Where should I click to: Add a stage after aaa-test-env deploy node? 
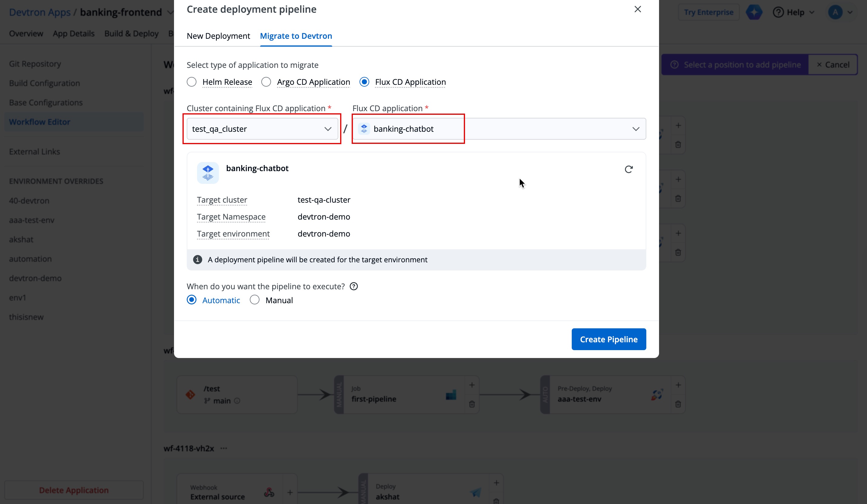[x=678, y=385]
